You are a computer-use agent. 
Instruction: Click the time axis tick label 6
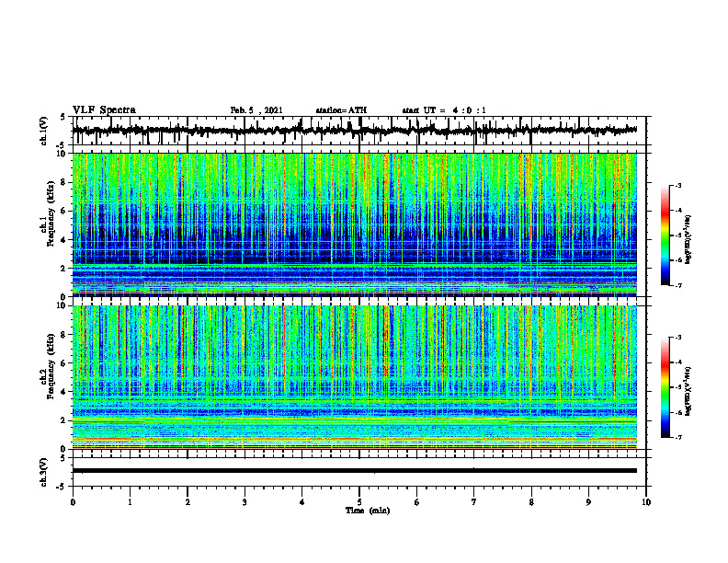point(417,502)
